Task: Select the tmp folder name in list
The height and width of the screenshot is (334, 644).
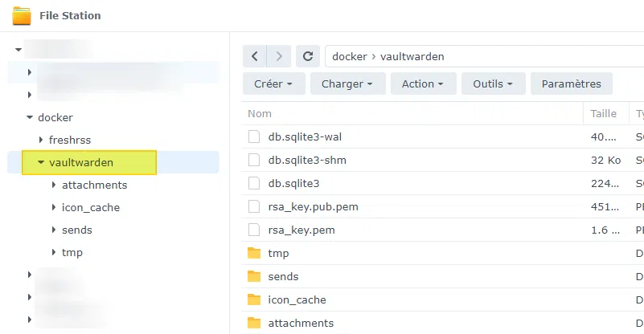Action: 278,253
